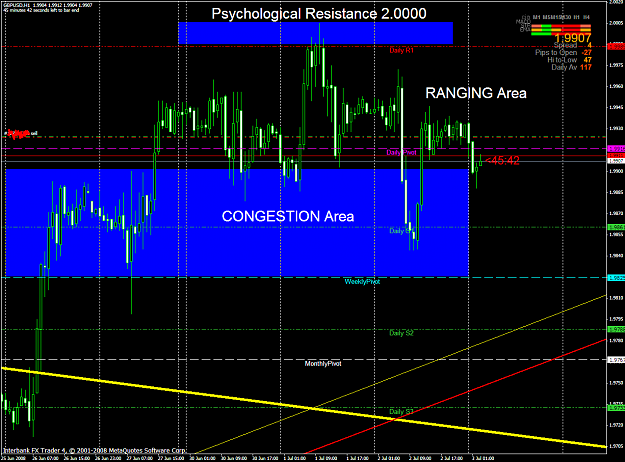
Task: Click the 'Daily Av' 117 readout
Action: [x=571, y=67]
